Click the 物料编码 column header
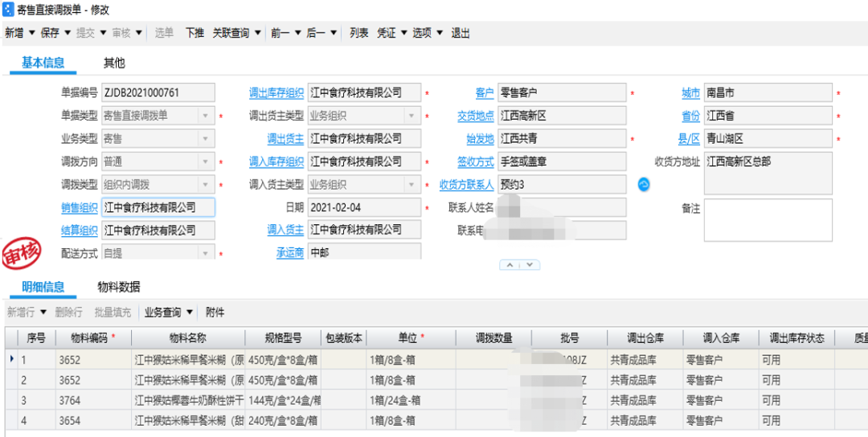 coord(93,338)
